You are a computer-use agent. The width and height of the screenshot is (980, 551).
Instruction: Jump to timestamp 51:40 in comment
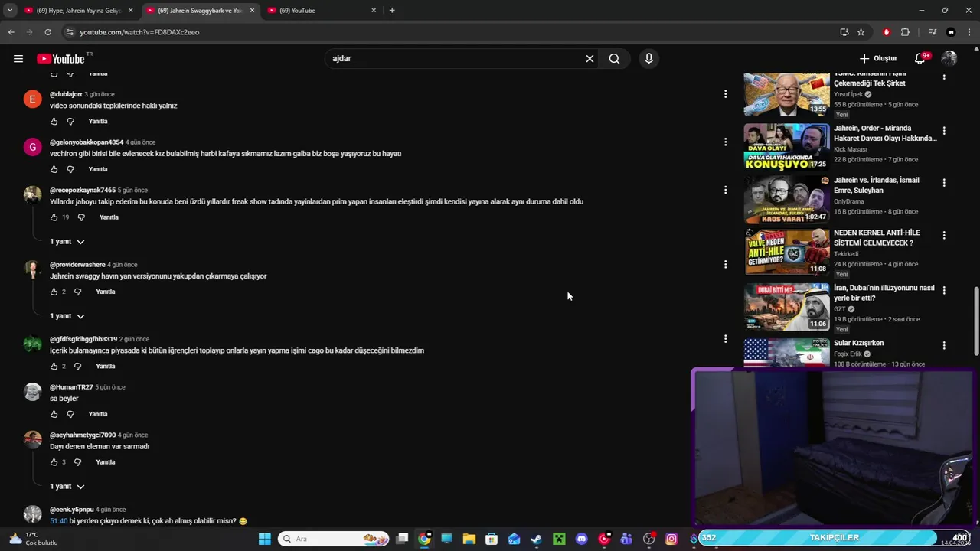pos(59,521)
